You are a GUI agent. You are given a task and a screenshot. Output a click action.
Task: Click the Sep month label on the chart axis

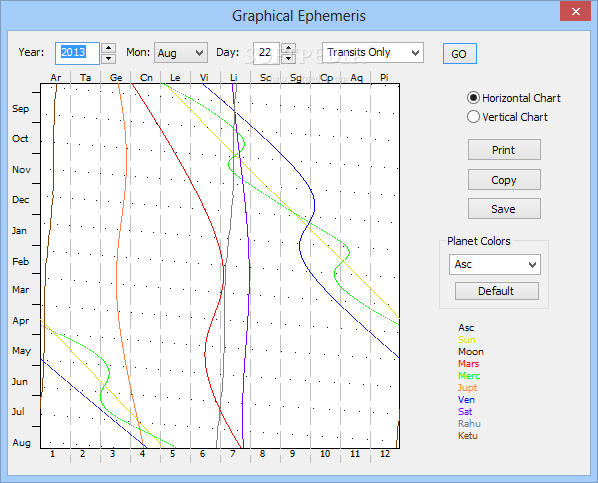(20, 109)
